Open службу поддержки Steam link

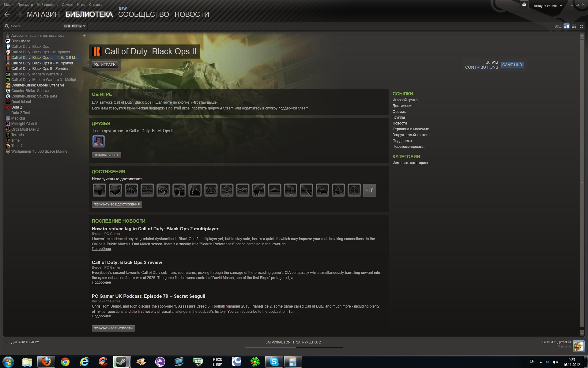287,108
